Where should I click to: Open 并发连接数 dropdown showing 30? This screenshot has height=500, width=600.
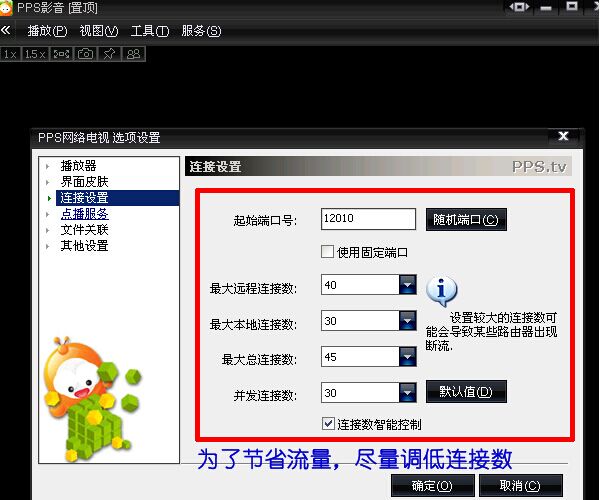pos(408,393)
